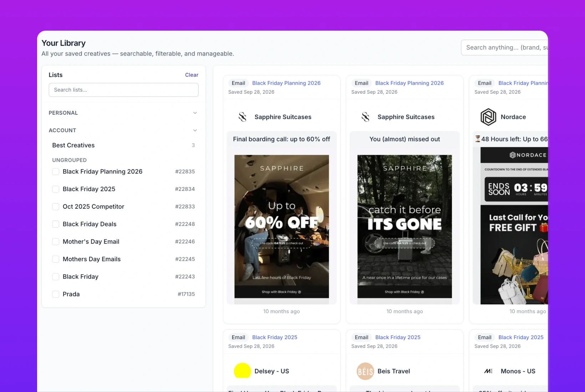Tick the Black Friday Deals checkbox
585x392 pixels.
(x=56, y=224)
